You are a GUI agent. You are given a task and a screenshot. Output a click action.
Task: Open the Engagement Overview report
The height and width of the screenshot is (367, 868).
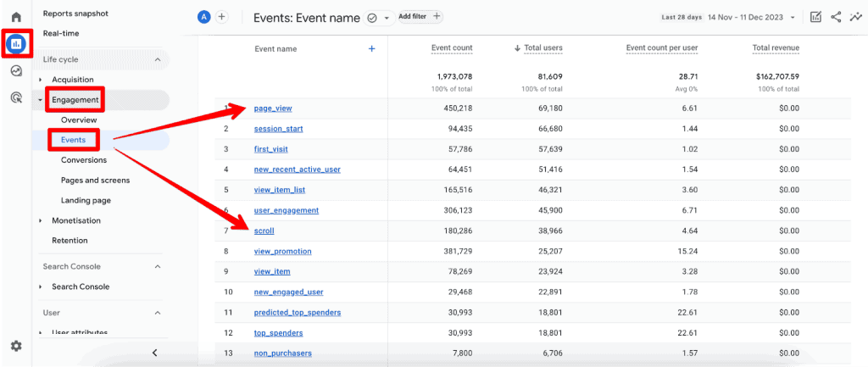79,120
